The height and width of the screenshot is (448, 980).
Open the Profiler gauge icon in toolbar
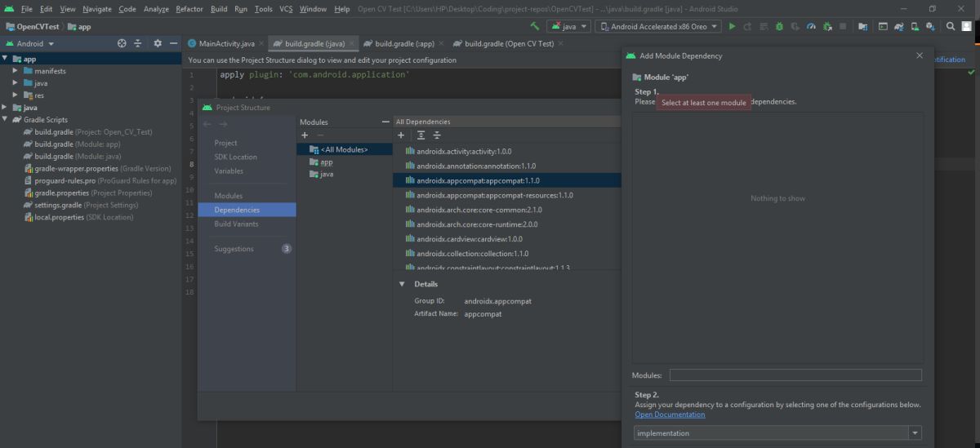(x=811, y=26)
